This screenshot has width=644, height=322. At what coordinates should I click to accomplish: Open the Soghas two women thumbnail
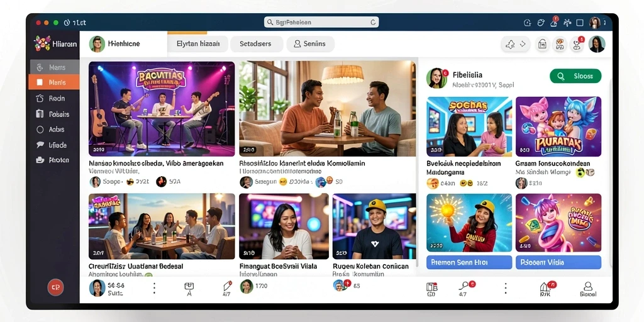click(469, 126)
